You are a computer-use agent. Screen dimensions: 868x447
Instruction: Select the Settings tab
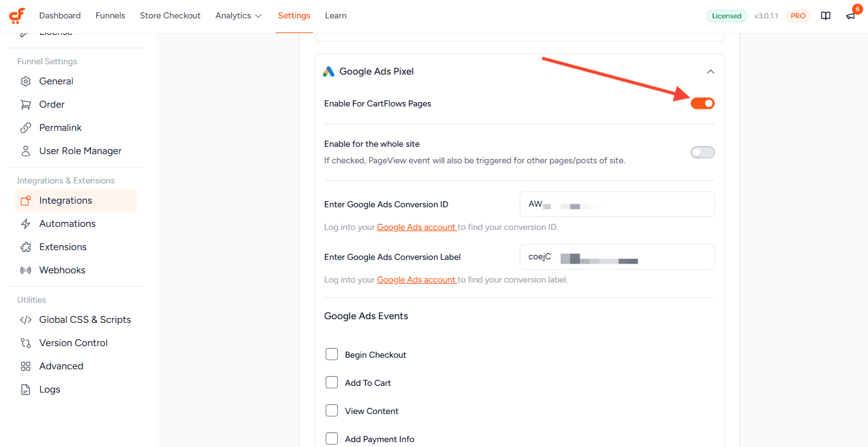pos(294,16)
